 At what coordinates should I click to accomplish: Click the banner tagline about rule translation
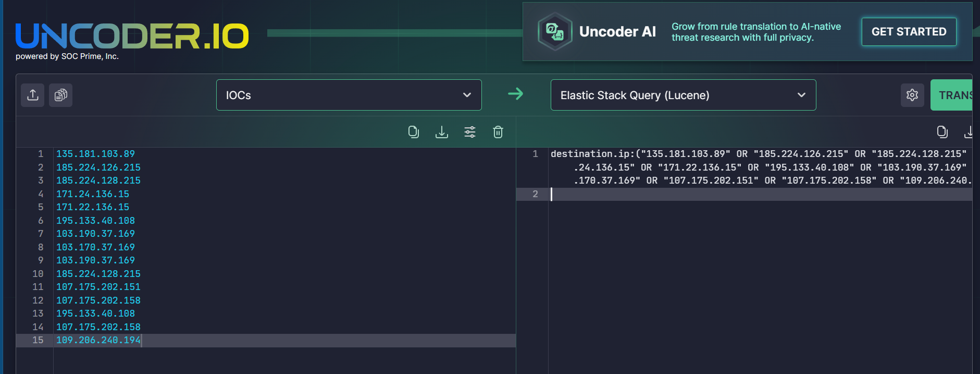(756, 32)
